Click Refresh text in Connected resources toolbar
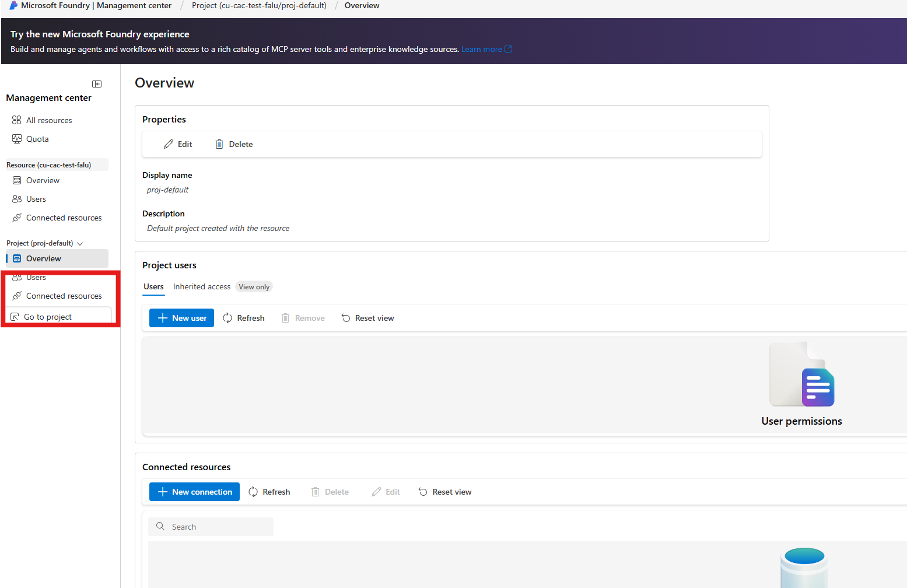 [276, 492]
